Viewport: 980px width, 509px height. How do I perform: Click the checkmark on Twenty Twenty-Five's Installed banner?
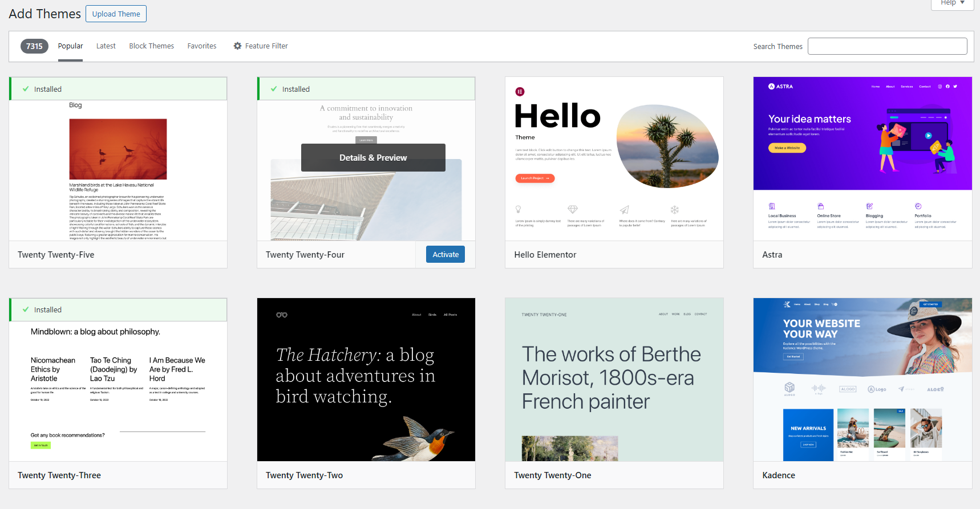[x=26, y=89]
